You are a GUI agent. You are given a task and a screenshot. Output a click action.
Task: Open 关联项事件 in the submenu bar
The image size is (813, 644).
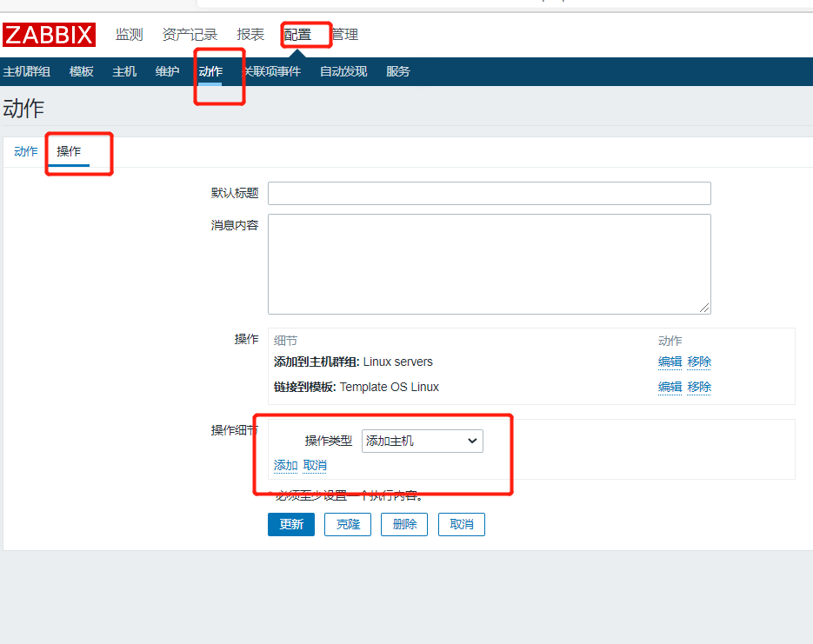point(272,71)
